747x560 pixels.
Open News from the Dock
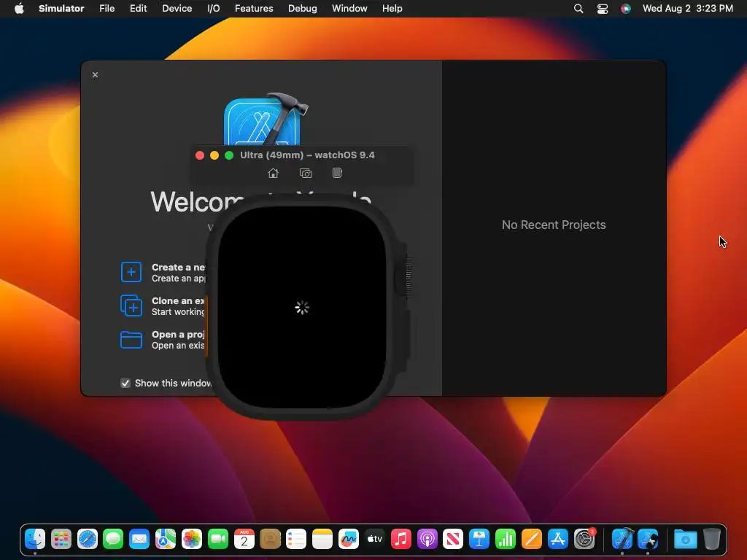[x=452, y=539]
